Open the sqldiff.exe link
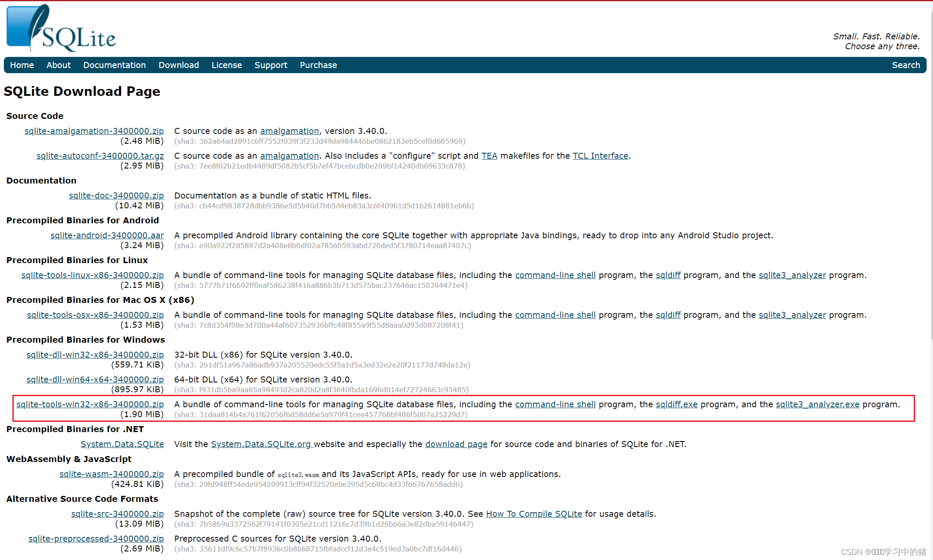 click(x=676, y=404)
